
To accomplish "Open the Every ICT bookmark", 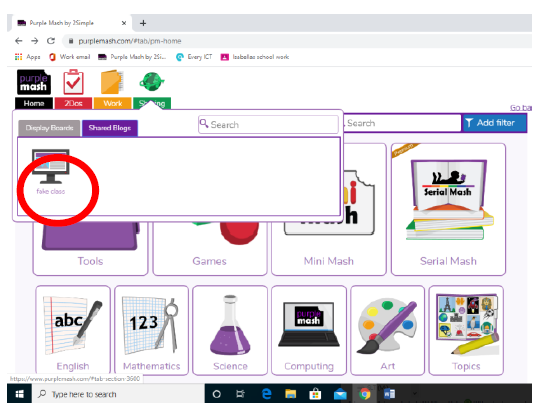I will 194,57.
